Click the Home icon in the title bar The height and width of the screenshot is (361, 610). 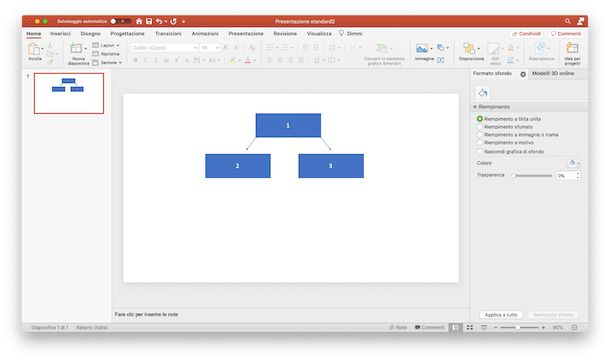click(x=139, y=21)
